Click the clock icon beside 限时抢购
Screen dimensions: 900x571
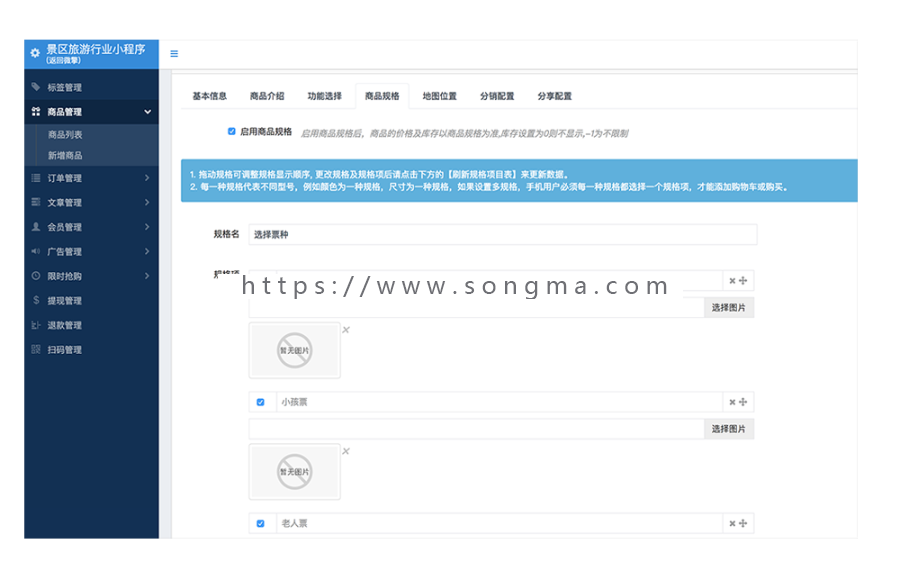36,275
